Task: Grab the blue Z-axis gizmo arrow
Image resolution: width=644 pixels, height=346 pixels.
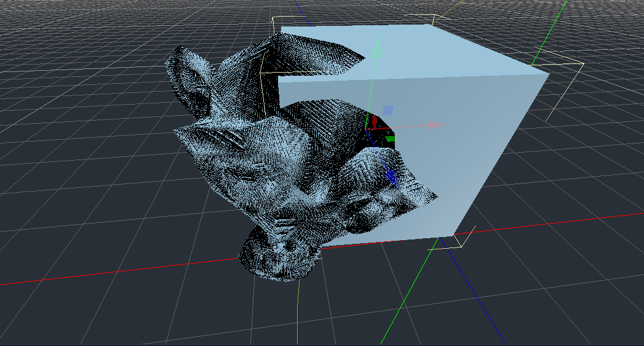Action: click(391, 177)
